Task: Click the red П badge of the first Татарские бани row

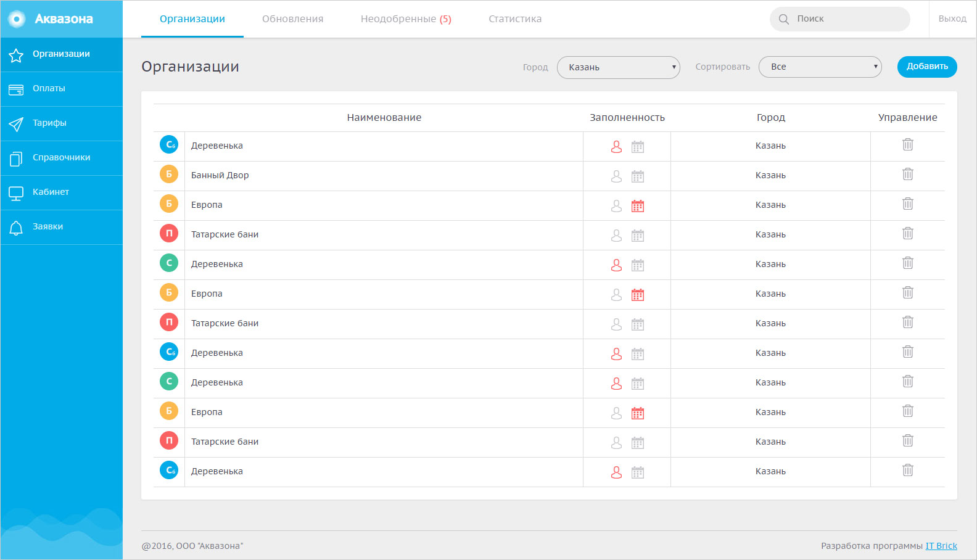Action: coord(169,233)
